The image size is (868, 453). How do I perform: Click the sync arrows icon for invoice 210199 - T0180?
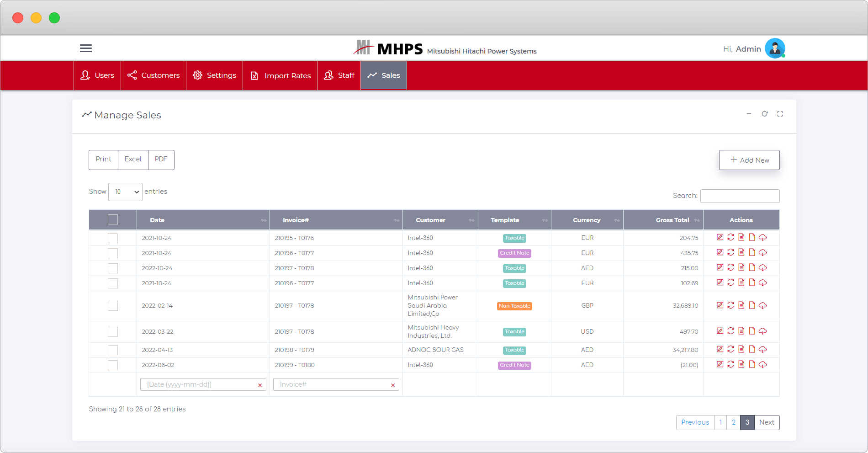(x=730, y=364)
